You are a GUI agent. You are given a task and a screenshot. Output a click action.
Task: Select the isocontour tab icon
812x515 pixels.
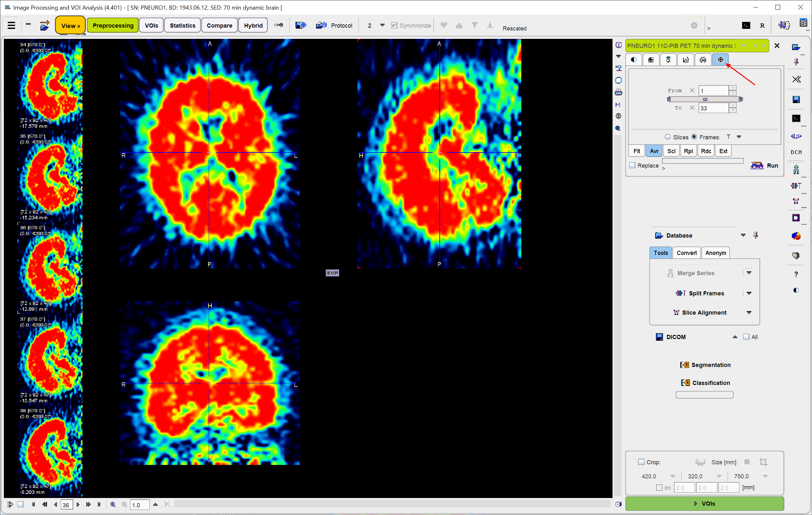point(703,60)
